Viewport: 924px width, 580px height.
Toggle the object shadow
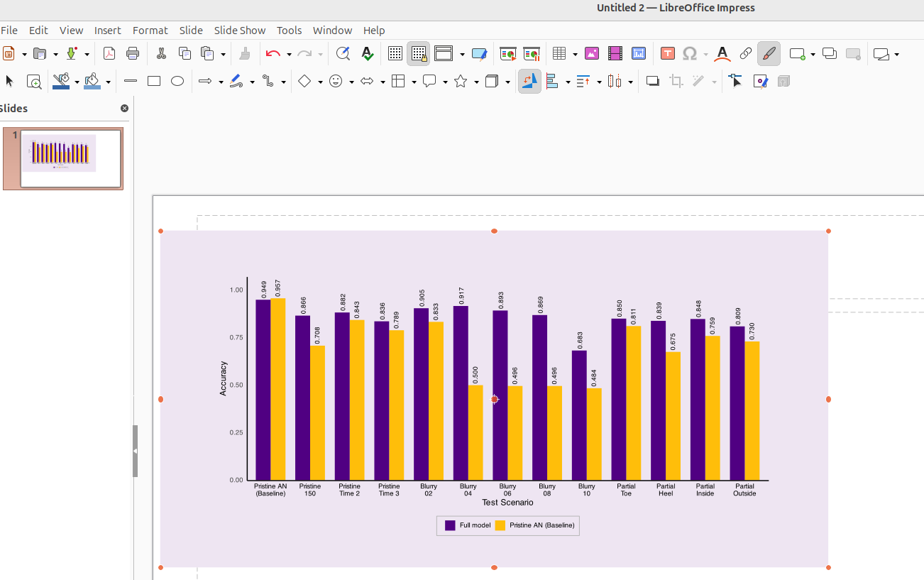pos(653,81)
